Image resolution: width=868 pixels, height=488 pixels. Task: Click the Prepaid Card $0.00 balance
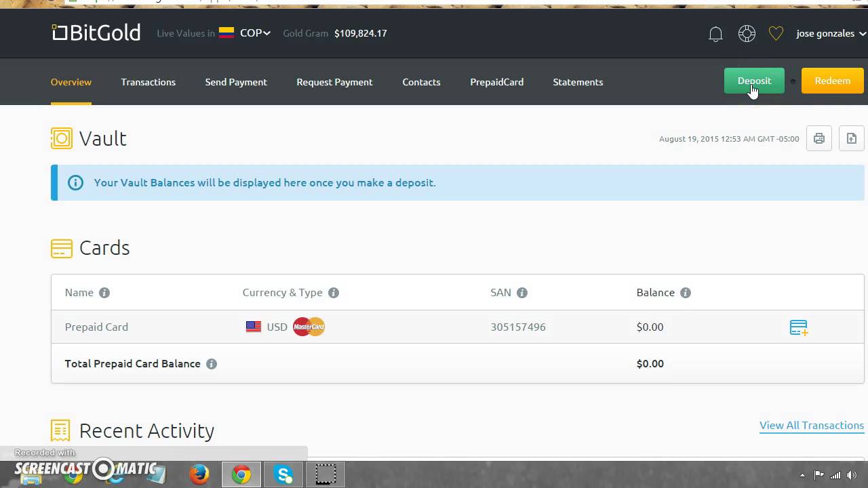coord(650,327)
